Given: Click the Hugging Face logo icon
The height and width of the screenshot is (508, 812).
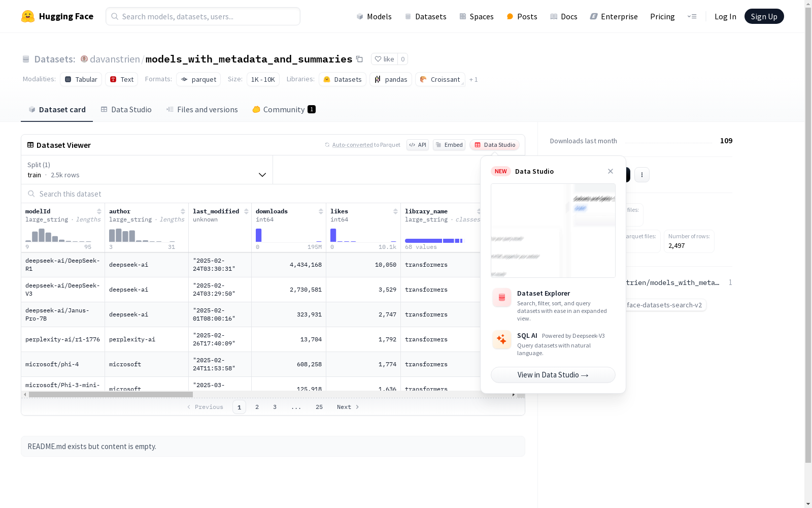Looking at the screenshot, I should click(x=28, y=16).
